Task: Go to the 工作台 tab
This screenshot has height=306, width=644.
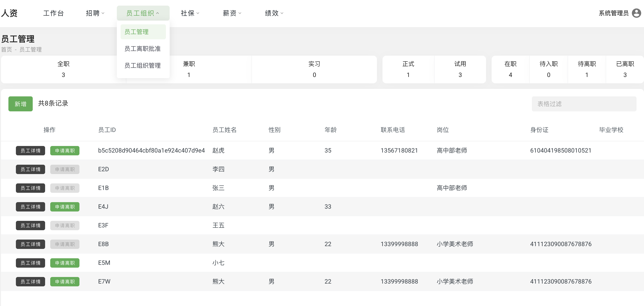Action: [53, 13]
